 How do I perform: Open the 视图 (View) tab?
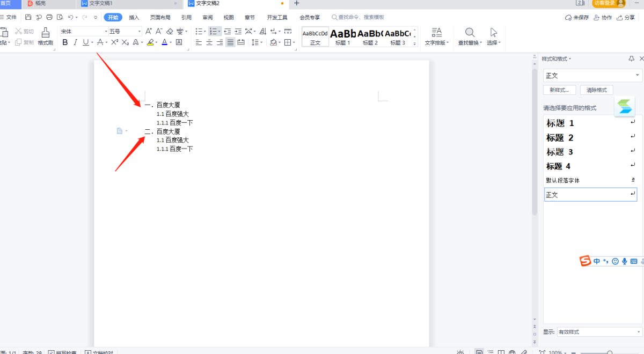coord(229,17)
